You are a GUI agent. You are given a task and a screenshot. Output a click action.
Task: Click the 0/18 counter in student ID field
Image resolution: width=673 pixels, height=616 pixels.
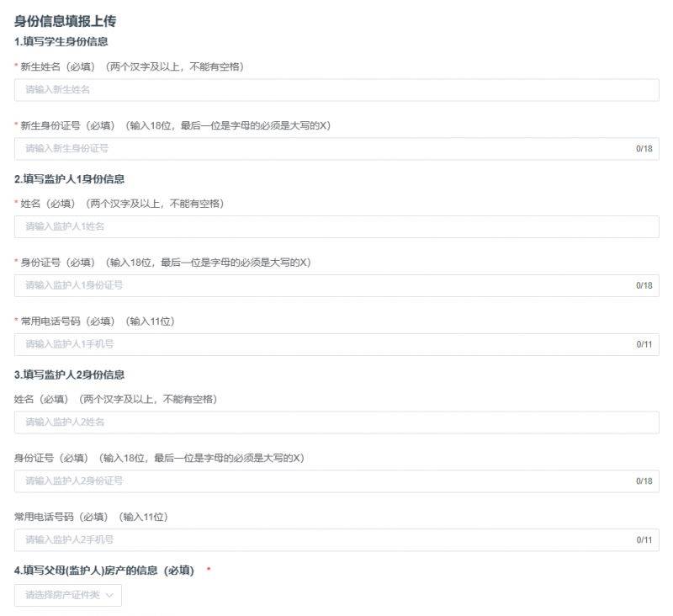[644, 149]
